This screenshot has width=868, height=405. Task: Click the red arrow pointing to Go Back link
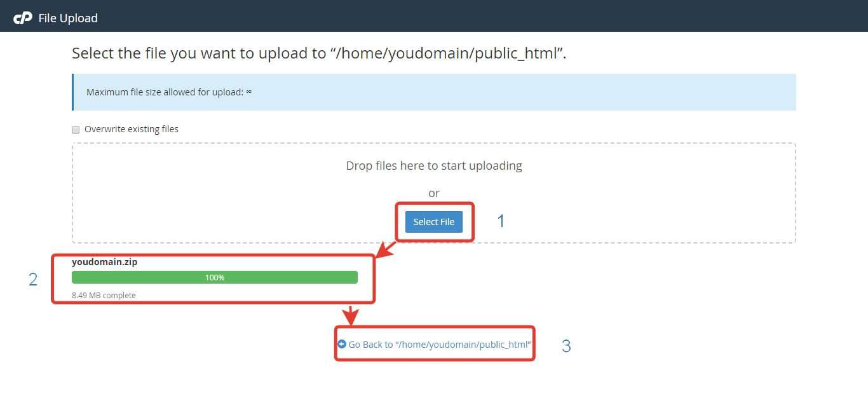coord(351,315)
